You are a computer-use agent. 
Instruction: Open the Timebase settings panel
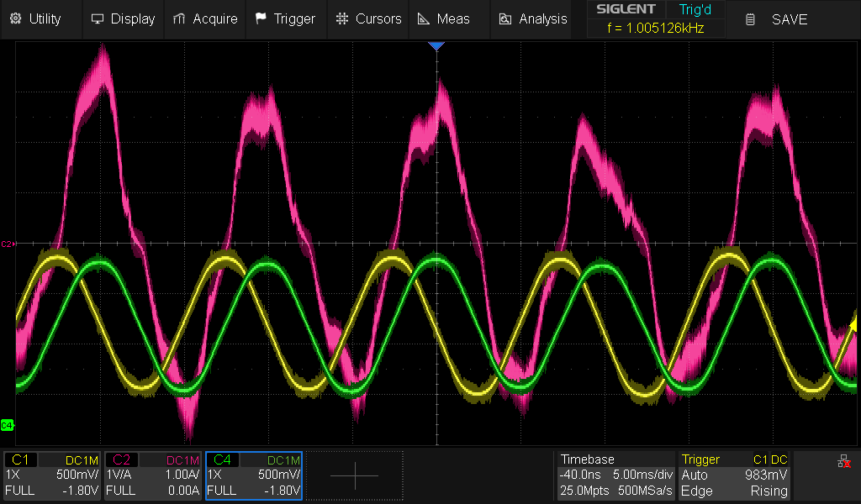(616, 475)
